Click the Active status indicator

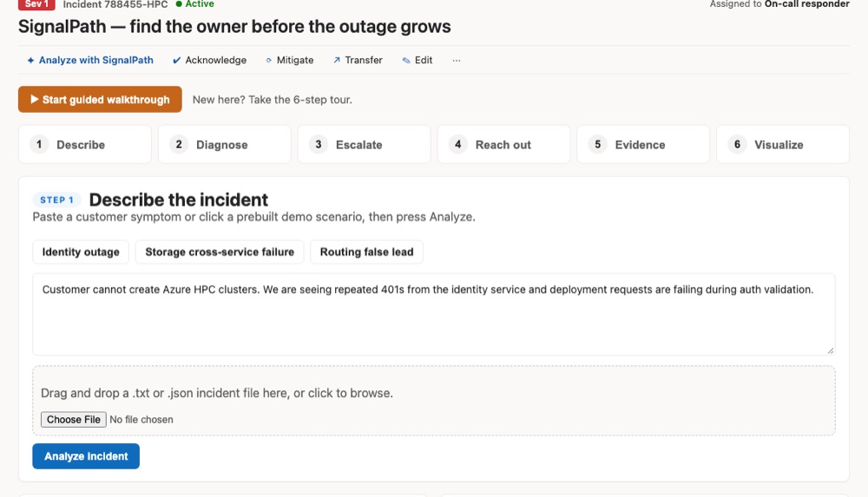[194, 3]
